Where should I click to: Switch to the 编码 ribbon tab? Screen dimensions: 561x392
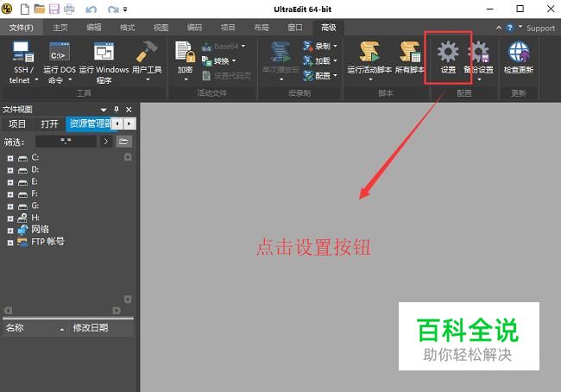coord(194,28)
